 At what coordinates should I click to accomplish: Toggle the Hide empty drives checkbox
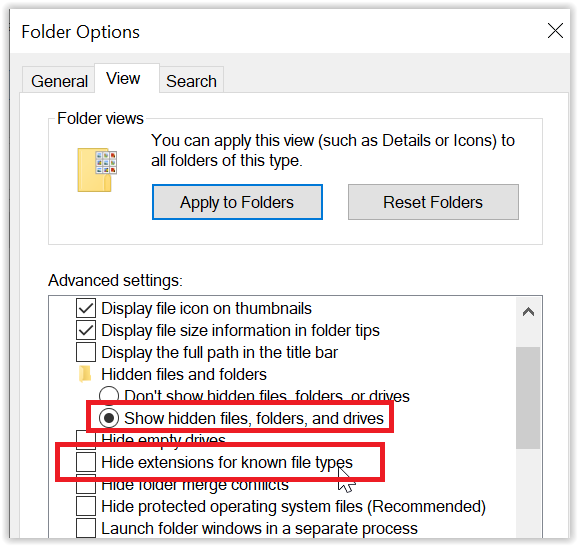[86, 439]
